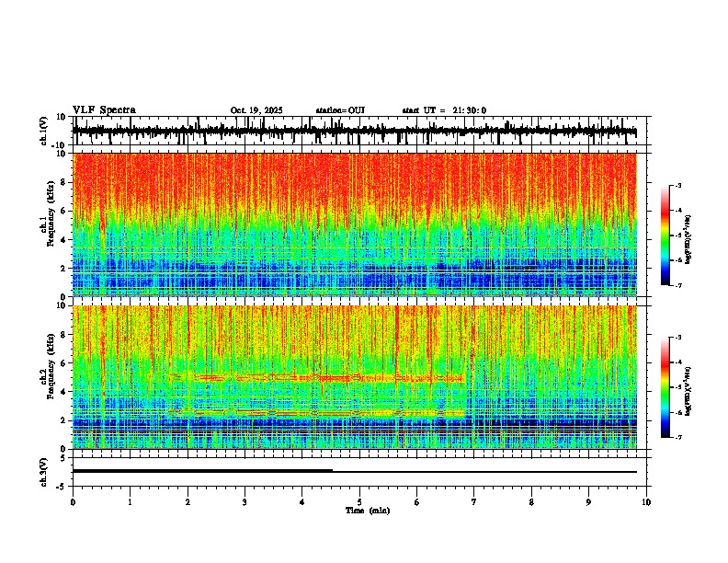Click the "8" kHz tick on ch.1 frequency axis
The height and width of the screenshot is (563, 728).
pos(64,182)
